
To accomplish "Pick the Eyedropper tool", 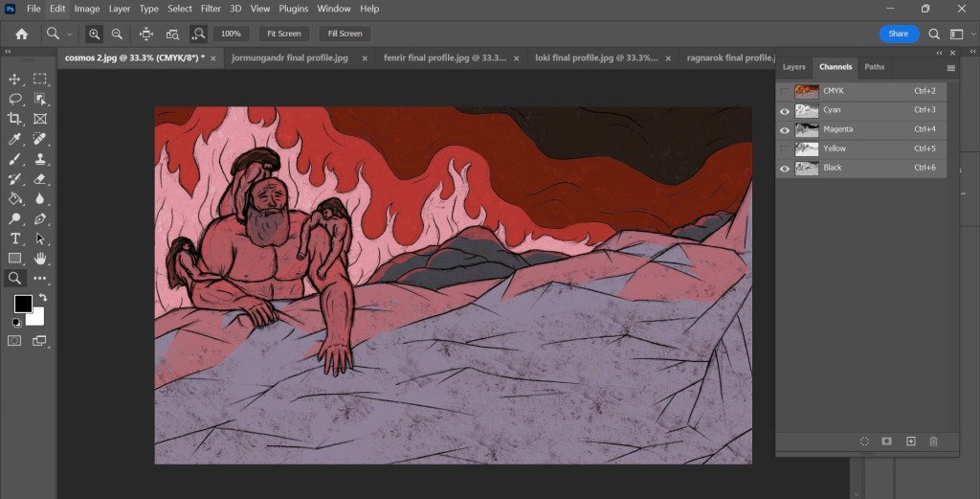I will point(15,139).
